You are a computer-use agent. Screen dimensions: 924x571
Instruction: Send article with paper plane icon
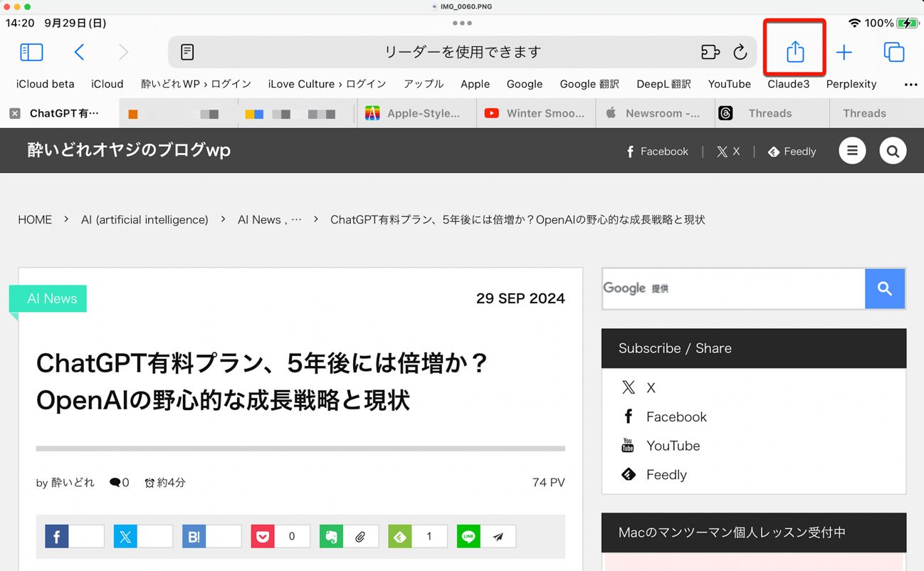(x=498, y=537)
